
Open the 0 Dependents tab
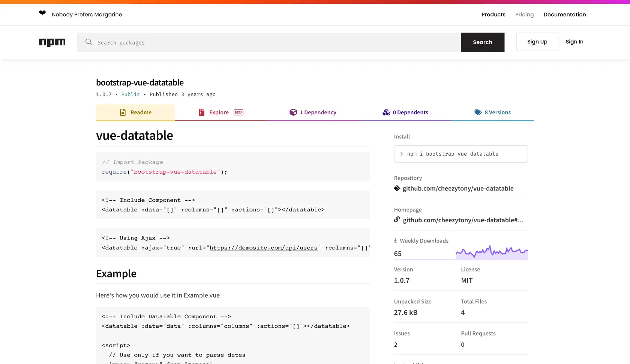pos(405,112)
